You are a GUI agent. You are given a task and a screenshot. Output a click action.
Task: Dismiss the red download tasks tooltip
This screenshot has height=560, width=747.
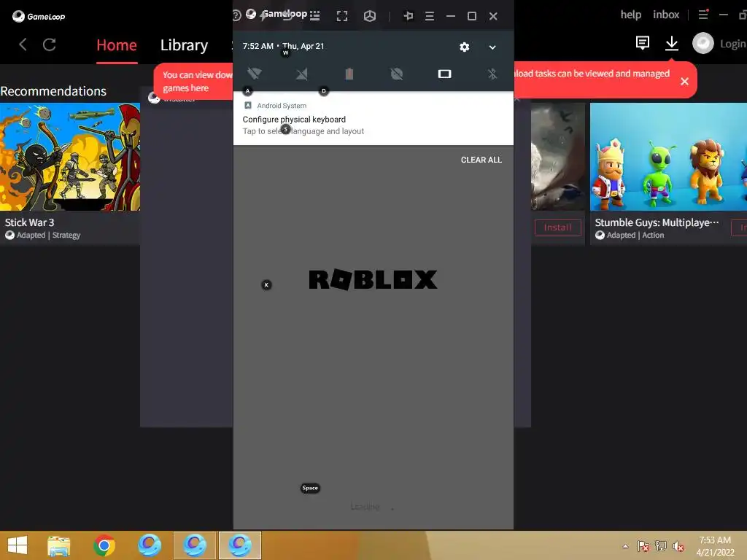pos(684,82)
